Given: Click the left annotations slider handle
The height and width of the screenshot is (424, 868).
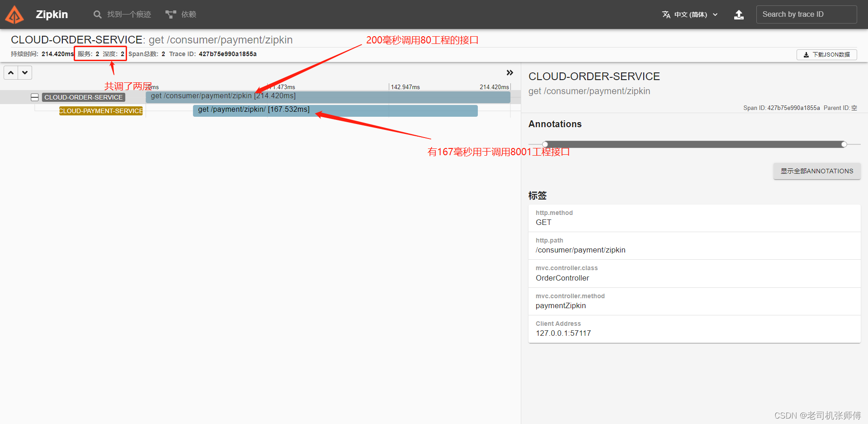Looking at the screenshot, I should pos(545,144).
